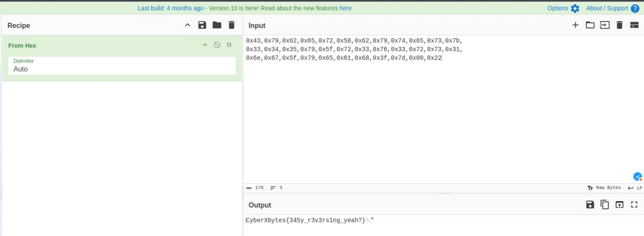Add a new input tab
Image resolution: width=644 pixels, height=236 pixels.
(575, 25)
